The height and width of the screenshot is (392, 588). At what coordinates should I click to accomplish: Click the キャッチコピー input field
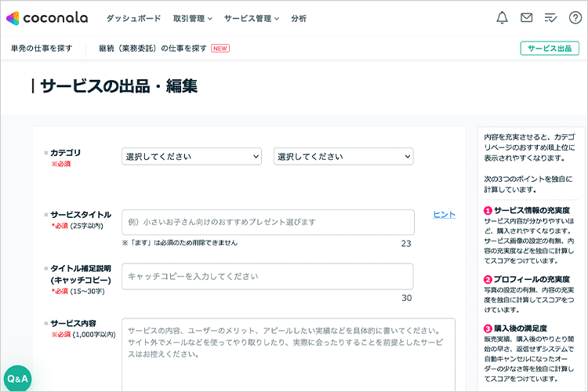(x=267, y=276)
